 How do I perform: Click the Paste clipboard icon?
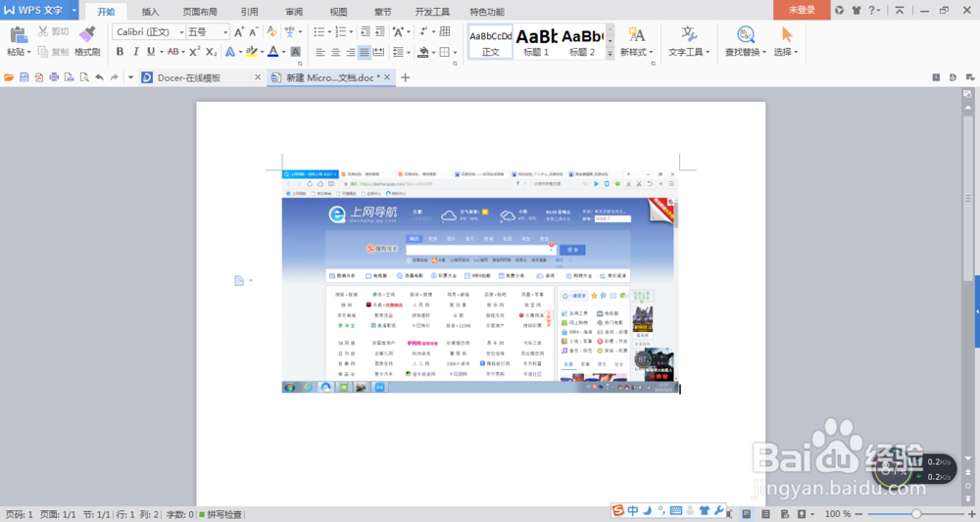(x=18, y=35)
